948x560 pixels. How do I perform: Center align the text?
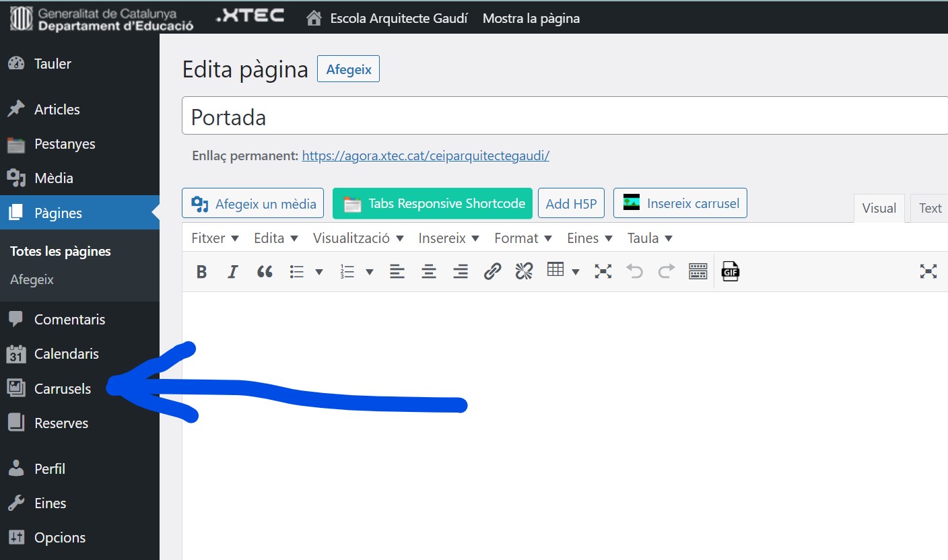(429, 272)
